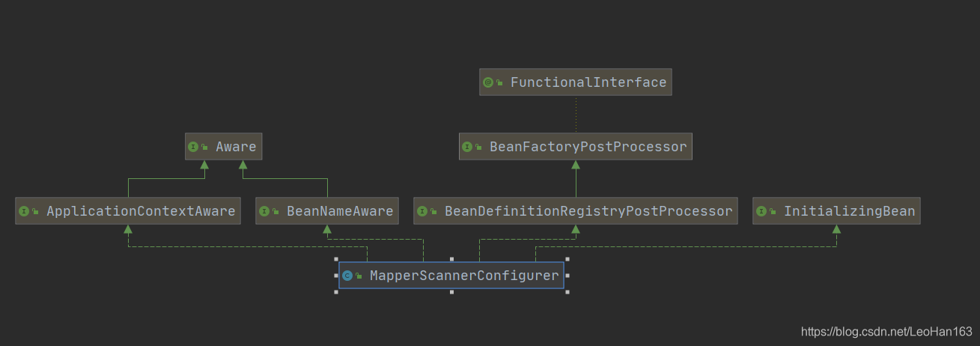Click public lock icon on ApplicationContextAware
This screenshot has height=346, width=980.
click(x=36, y=212)
